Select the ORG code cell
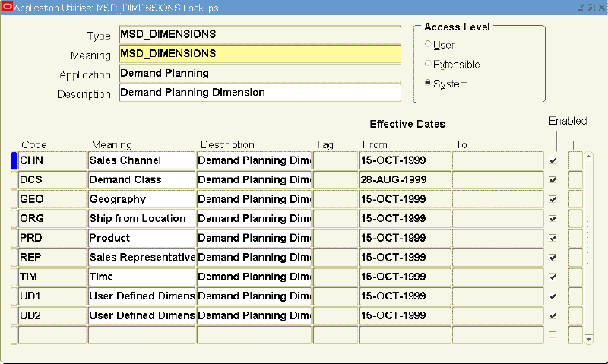Viewport: 608px width, 364px height. pyautogui.click(x=52, y=219)
